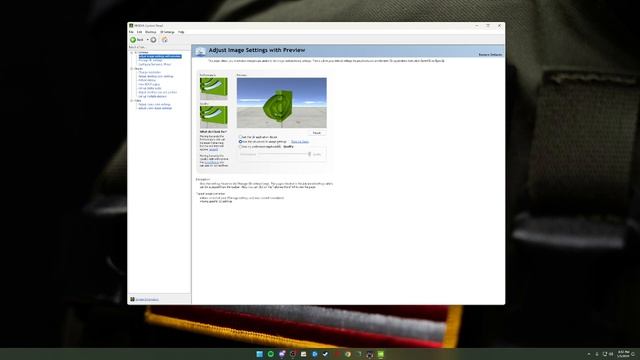The width and height of the screenshot is (640, 360).
Task: Collapse the Video tree node
Action: point(132,100)
